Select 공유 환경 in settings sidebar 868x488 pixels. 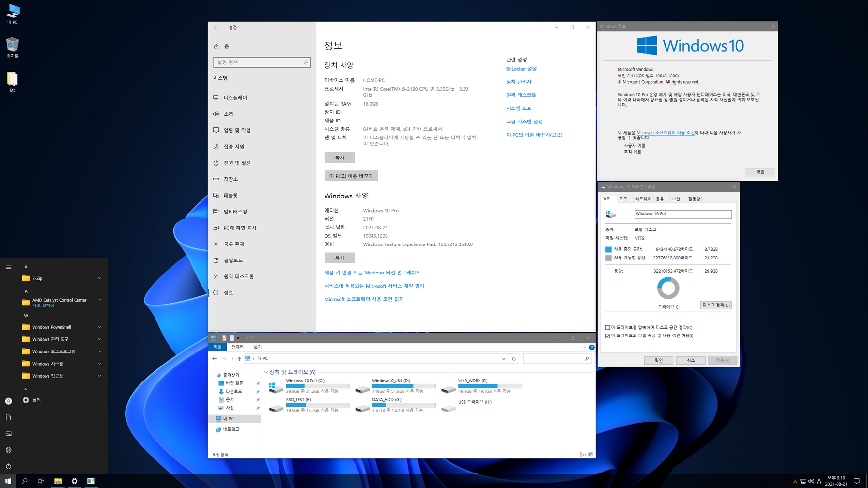[262, 244]
